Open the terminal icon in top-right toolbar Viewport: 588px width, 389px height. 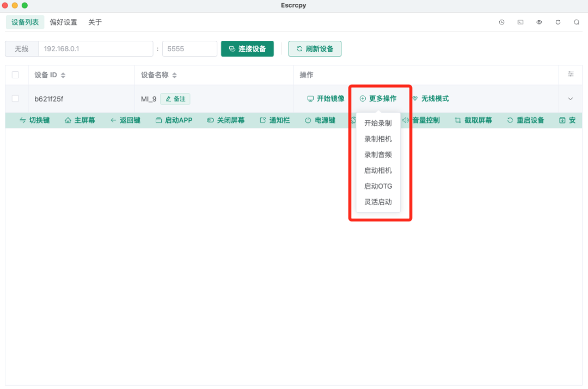click(x=520, y=22)
